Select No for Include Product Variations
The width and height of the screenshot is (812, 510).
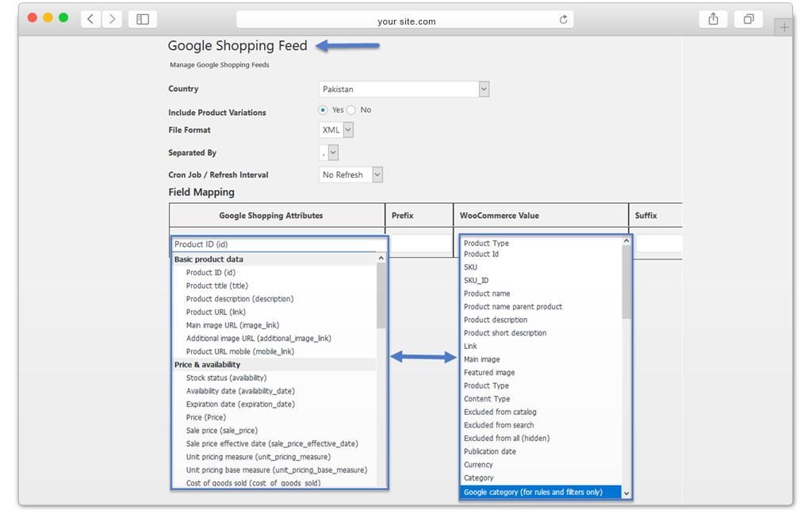coord(351,109)
